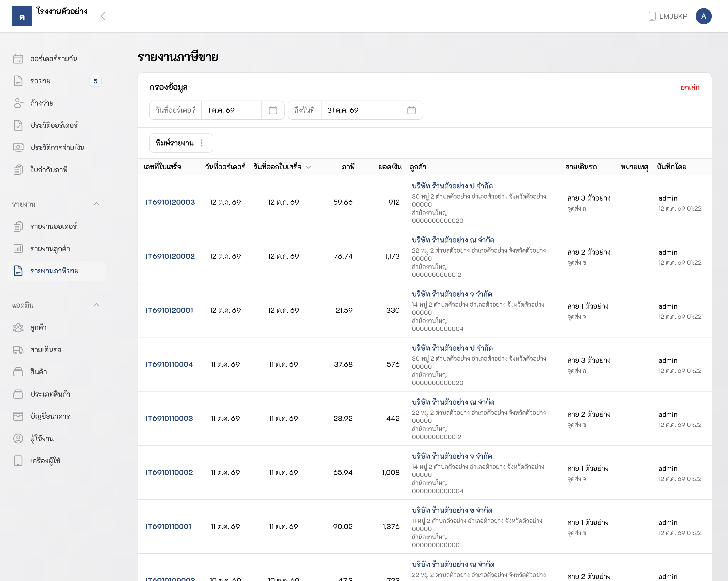Image resolution: width=728 pixels, height=581 pixels.
Task: Click the ผู้ใช้งาน user icon
Action: coord(18,439)
